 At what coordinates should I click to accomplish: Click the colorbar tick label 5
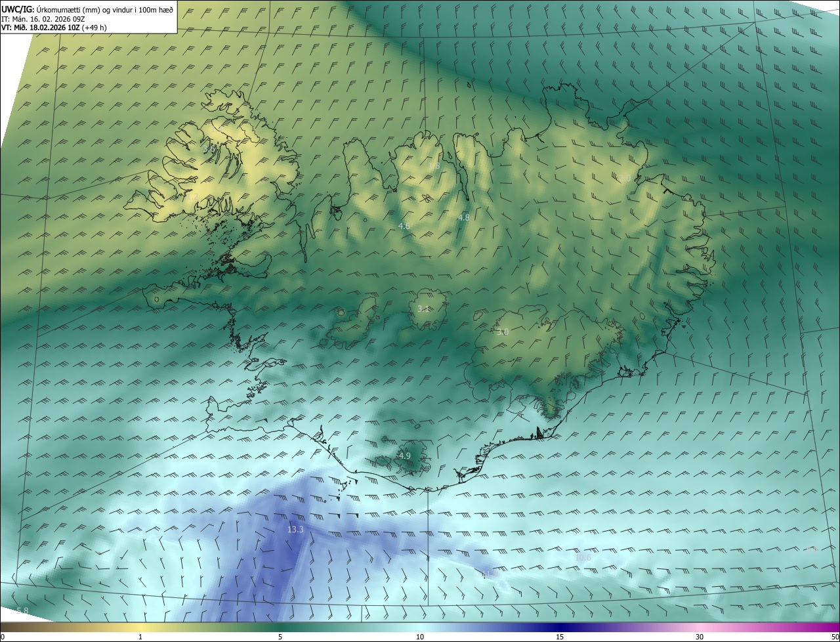click(280, 637)
